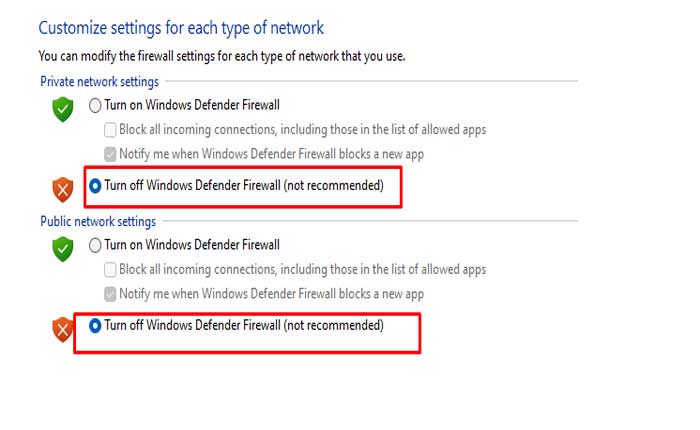
Task: Click the 'Private network settings' group heading
Action: tap(99, 81)
